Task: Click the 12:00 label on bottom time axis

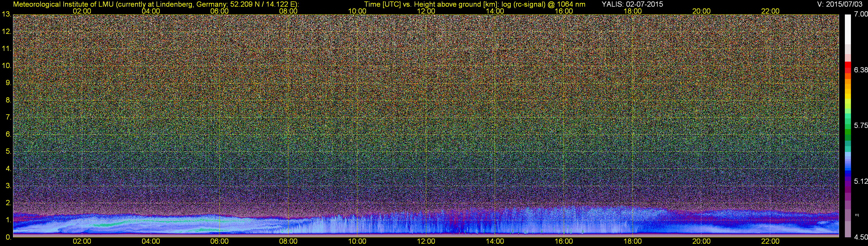Action: 426,241
